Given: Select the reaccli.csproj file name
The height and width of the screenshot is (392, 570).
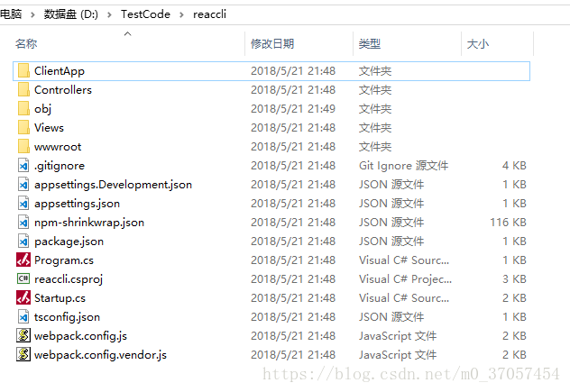Looking at the screenshot, I should click(x=69, y=279).
